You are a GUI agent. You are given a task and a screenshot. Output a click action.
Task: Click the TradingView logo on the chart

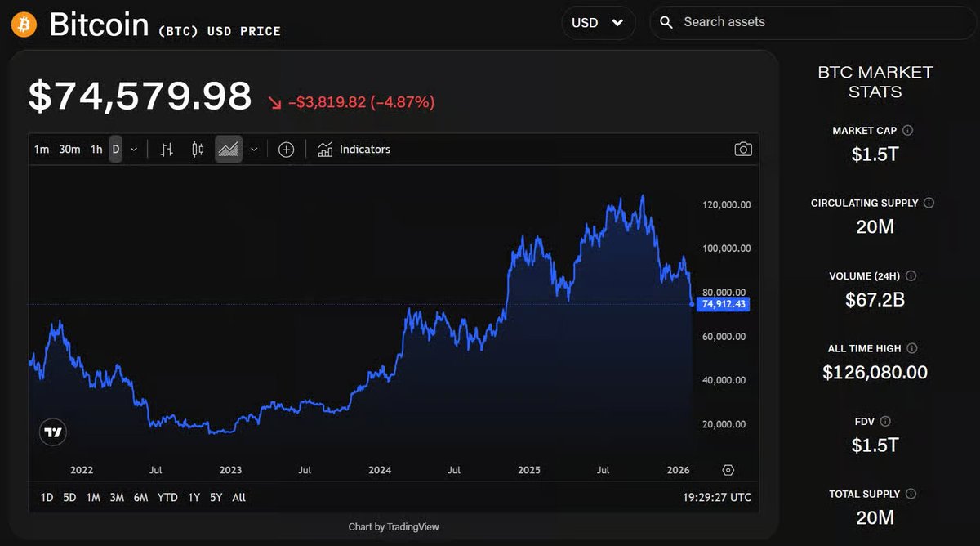tap(52, 432)
